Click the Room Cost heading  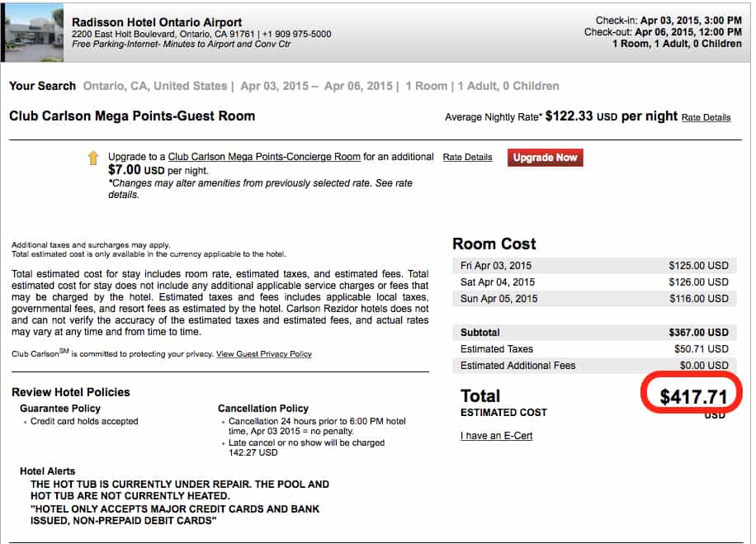pos(494,244)
